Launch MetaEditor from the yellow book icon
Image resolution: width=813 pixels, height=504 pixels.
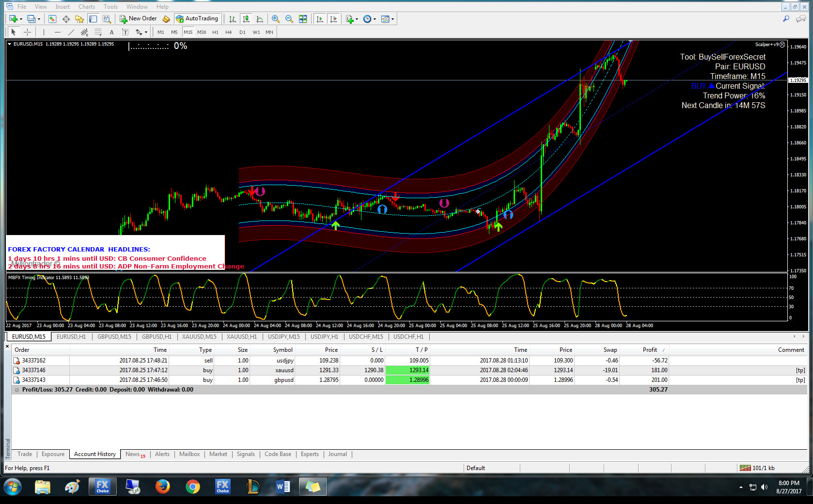166,19
